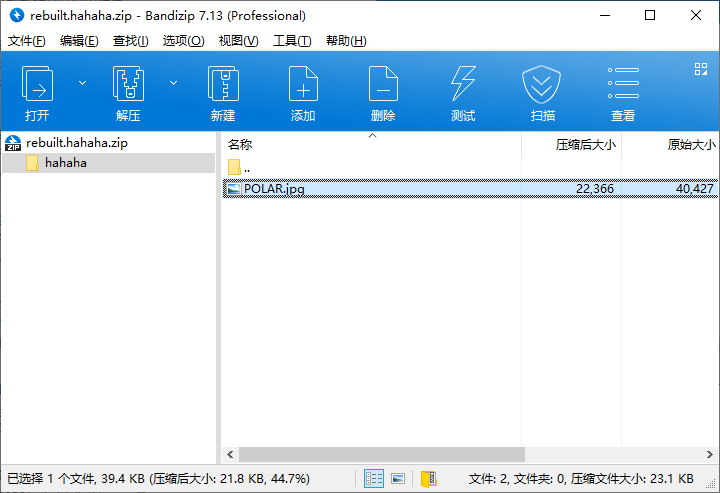Sort by 压缩后大小 column header

tap(572, 145)
